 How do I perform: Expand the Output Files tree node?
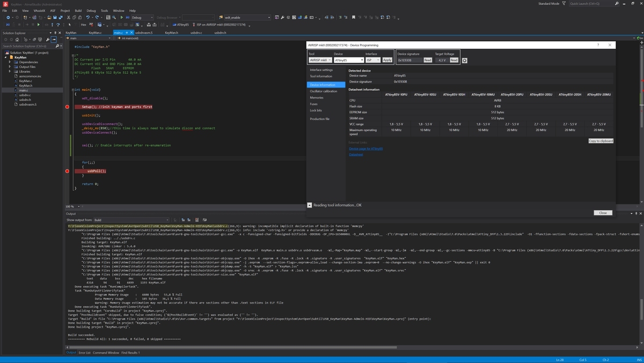pos(10,67)
